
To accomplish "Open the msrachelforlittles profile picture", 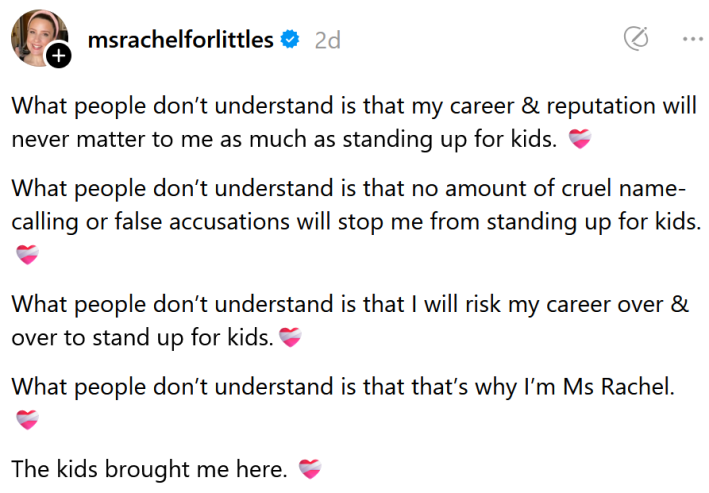I will 38,38.
